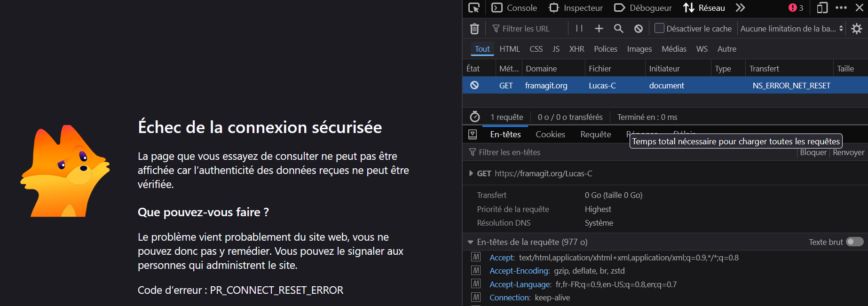Image resolution: width=868 pixels, height=306 pixels.
Task: Sort by Domaine column header
Action: [553, 69]
